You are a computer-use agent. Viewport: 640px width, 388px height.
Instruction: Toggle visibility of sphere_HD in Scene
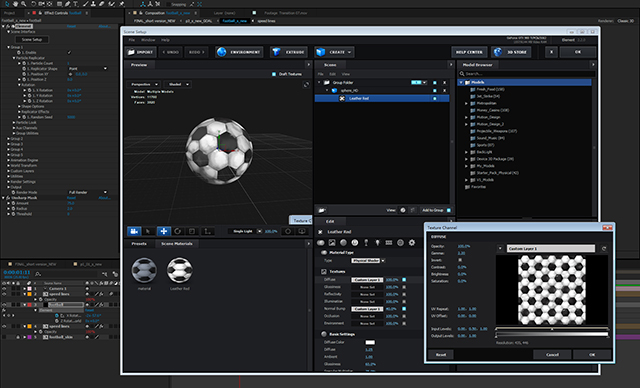point(435,91)
